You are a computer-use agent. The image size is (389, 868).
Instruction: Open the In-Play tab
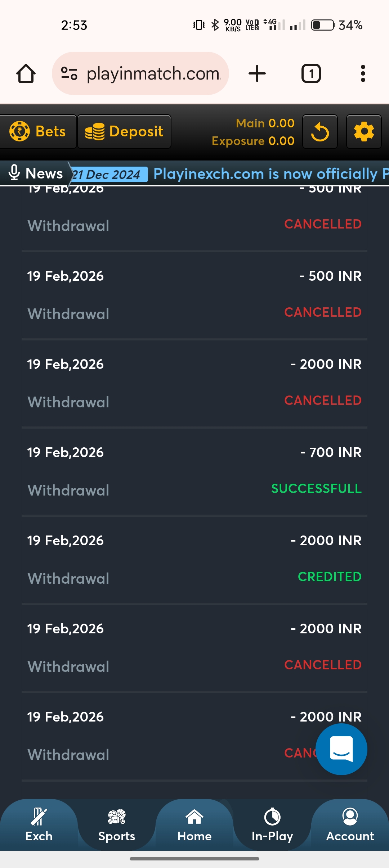pos(272,825)
